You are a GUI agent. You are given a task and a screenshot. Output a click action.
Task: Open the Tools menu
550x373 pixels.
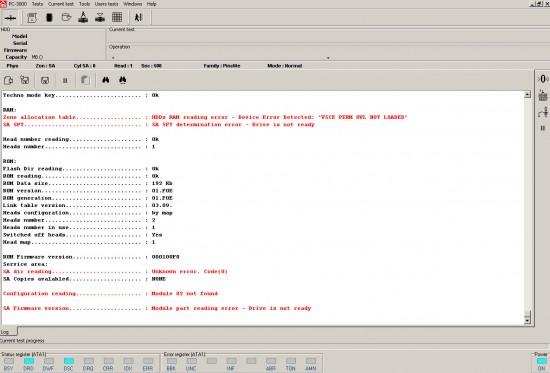click(x=84, y=4)
